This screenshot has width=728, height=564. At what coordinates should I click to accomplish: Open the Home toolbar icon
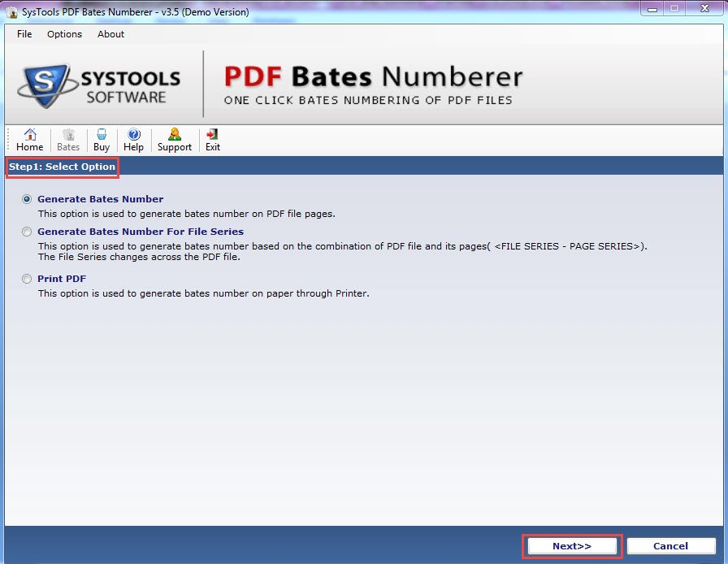(30, 140)
